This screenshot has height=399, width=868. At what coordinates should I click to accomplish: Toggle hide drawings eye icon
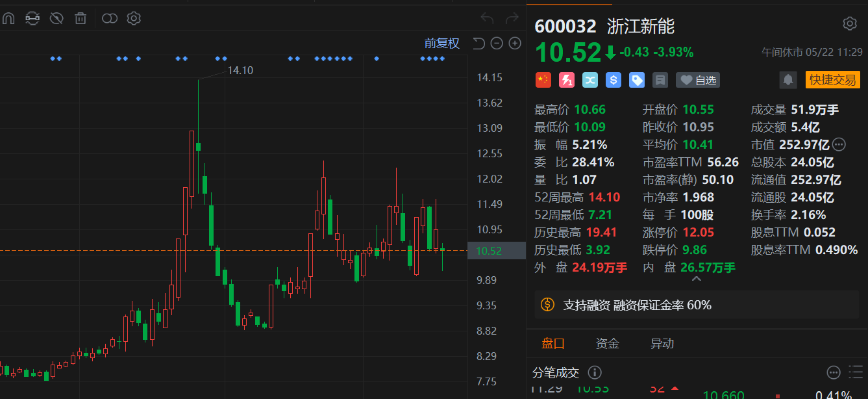click(x=56, y=18)
